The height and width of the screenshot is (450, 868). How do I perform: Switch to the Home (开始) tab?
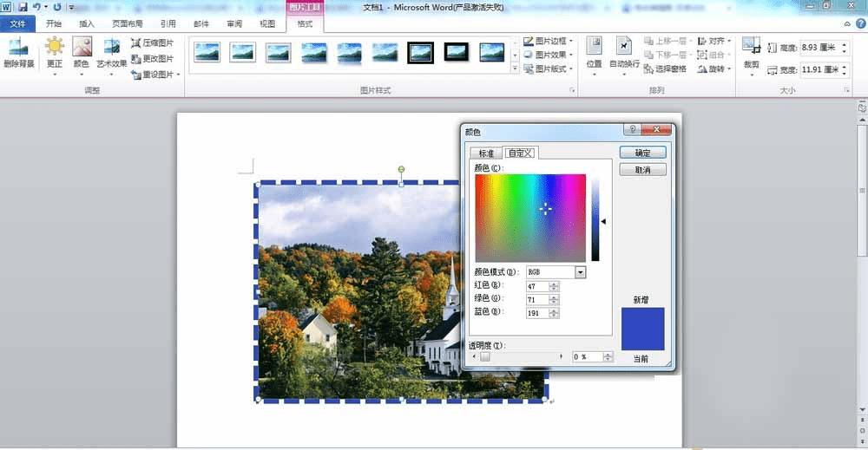tap(54, 23)
